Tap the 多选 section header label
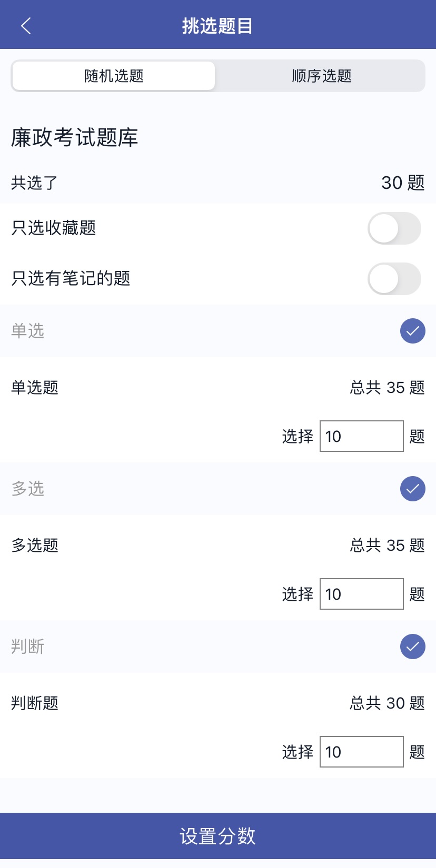 tap(28, 489)
